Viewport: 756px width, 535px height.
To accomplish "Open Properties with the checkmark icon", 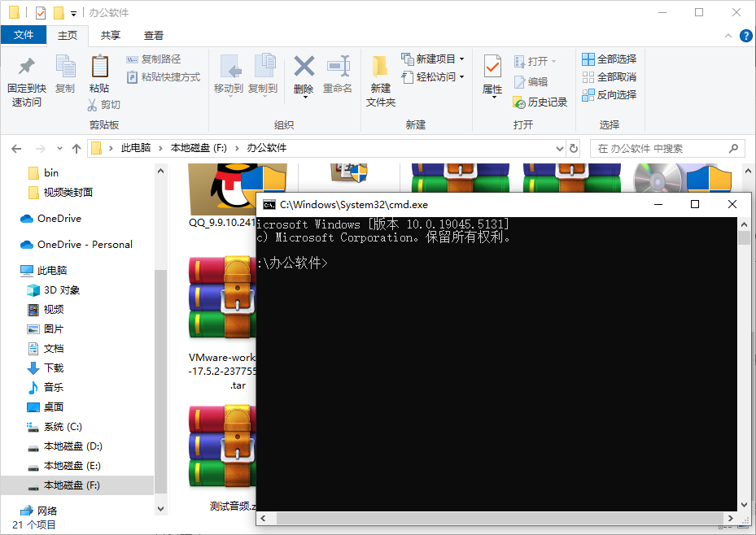I will [492, 67].
